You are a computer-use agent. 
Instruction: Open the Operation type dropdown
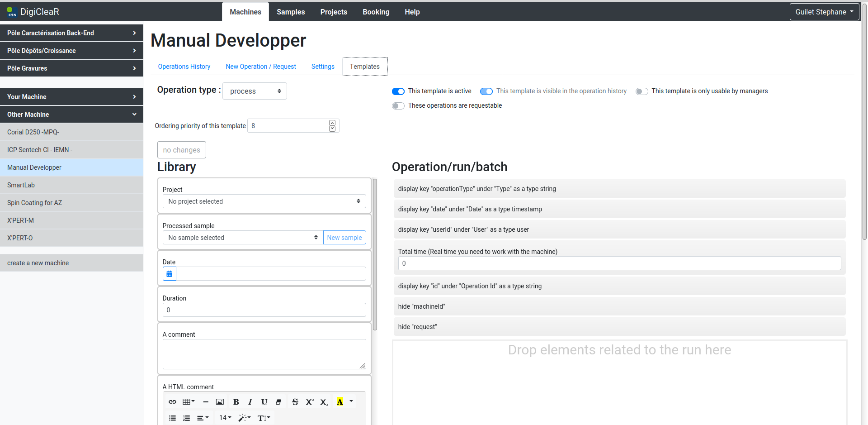[255, 91]
